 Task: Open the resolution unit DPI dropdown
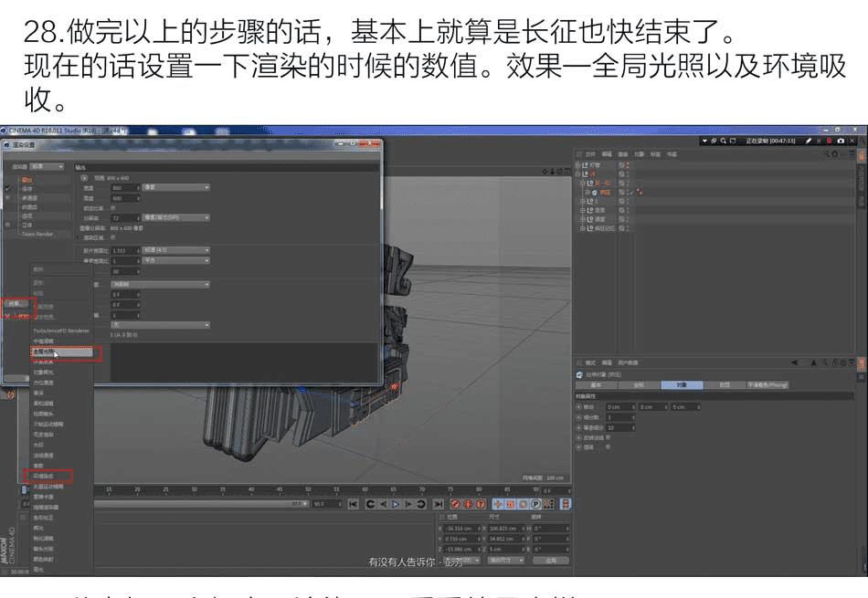pos(176,217)
